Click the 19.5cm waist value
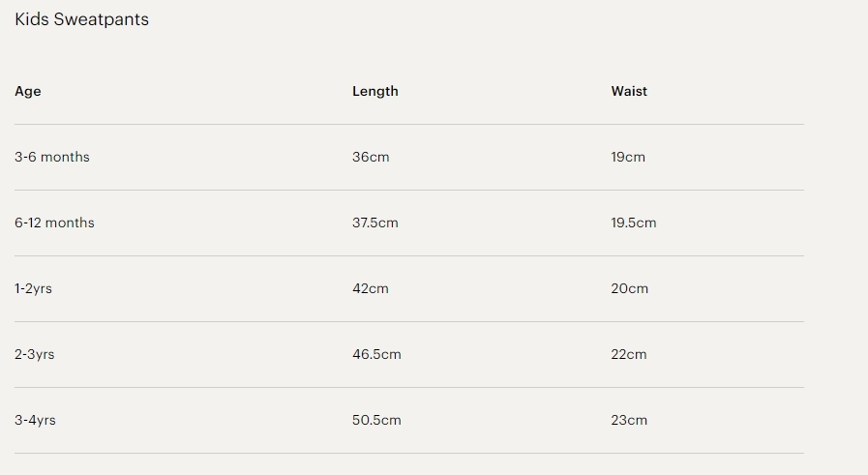 tap(634, 223)
